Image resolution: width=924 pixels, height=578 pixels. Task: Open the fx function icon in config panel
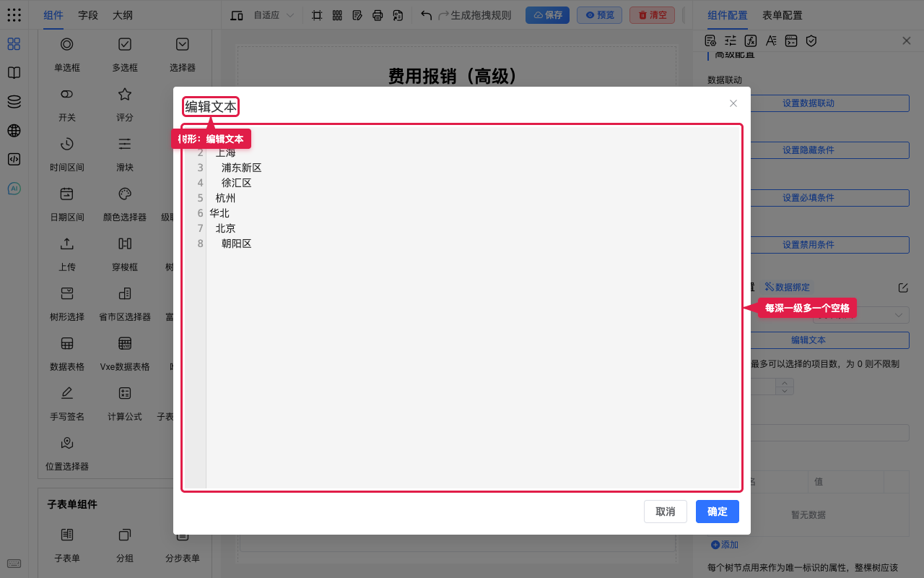click(751, 40)
